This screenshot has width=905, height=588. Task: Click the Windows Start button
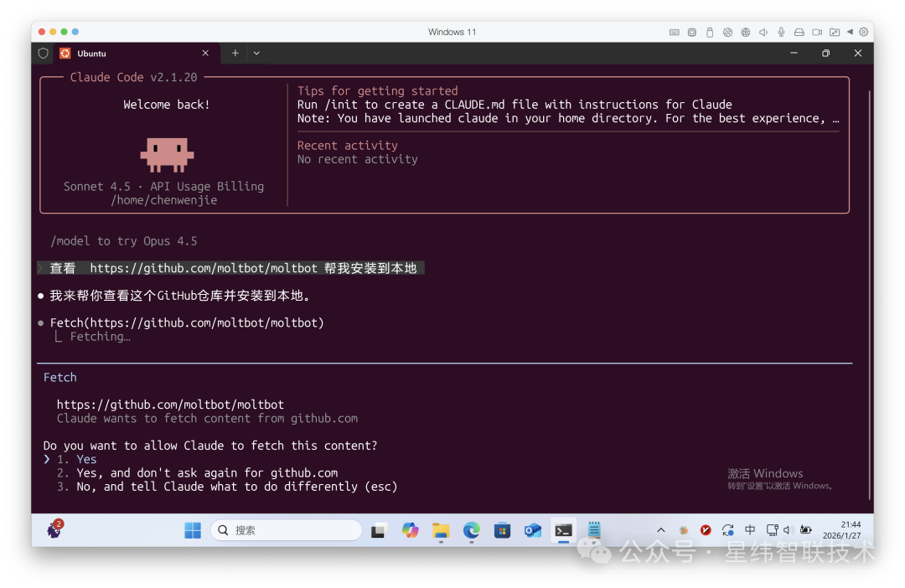pyautogui.click(x=193, y=530)
